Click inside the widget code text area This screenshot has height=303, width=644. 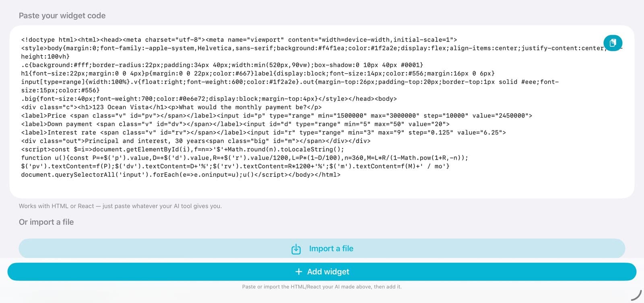tap(322, 112)
